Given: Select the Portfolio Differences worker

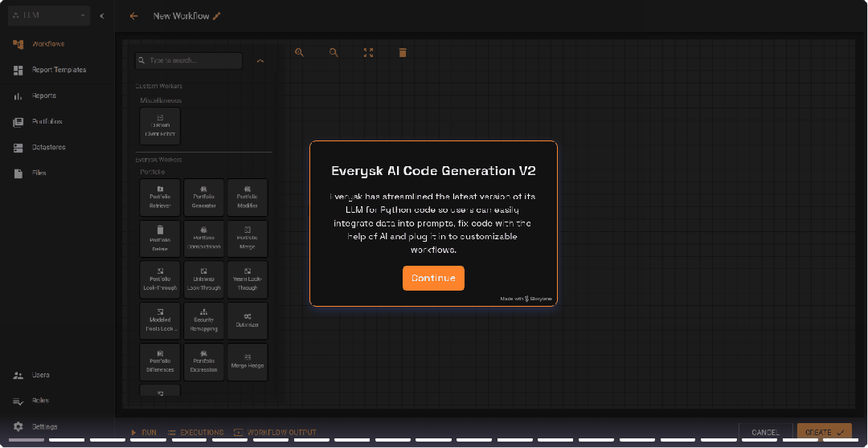Looking at the screenshot, I should coord(160,362).
